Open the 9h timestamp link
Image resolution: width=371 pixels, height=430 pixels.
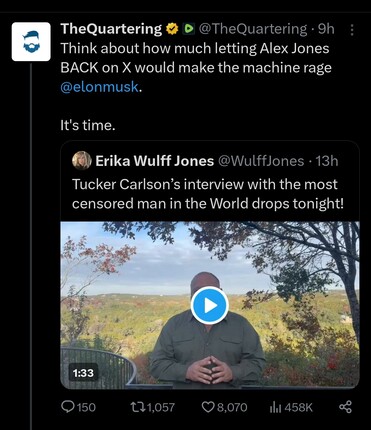tap(326, 29)
